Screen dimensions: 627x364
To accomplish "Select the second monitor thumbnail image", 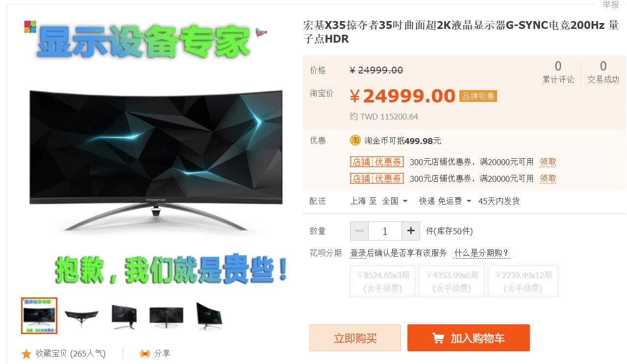I will pyautogui.click(x=81, y=315).
